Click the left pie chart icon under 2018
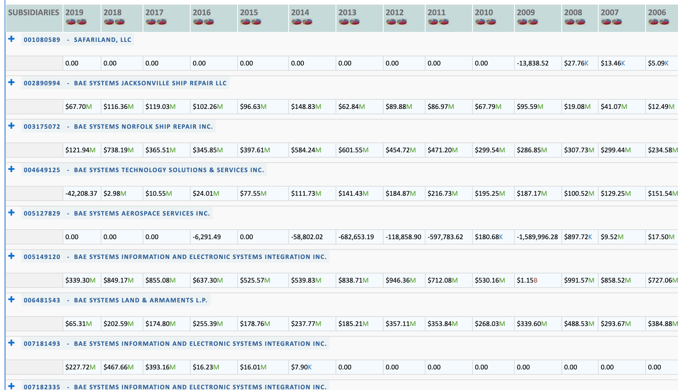The width and height of the screenshot is (678, 390). click(x=109, y=22)
